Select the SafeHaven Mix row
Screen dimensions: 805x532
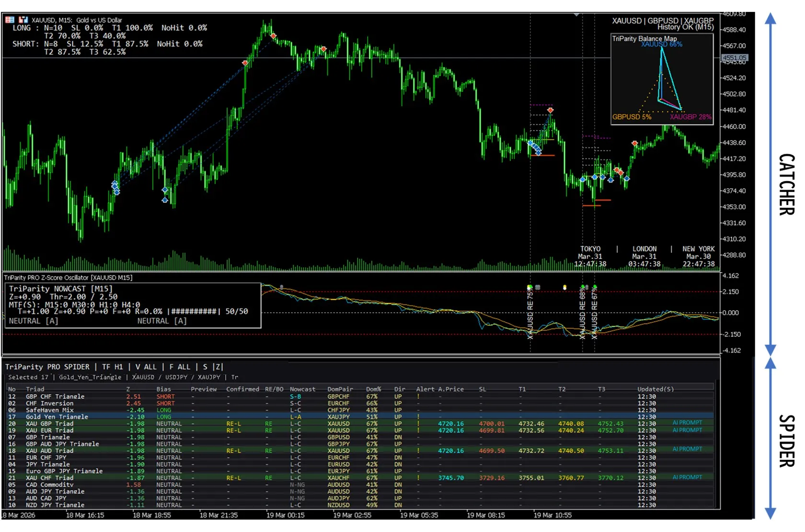click(x=359, y=410)
